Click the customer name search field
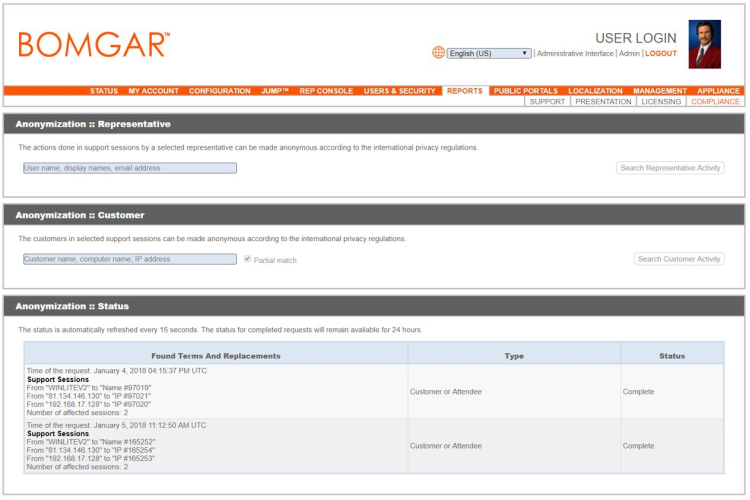The image size is (750, 500). click(x=130, y=259)
